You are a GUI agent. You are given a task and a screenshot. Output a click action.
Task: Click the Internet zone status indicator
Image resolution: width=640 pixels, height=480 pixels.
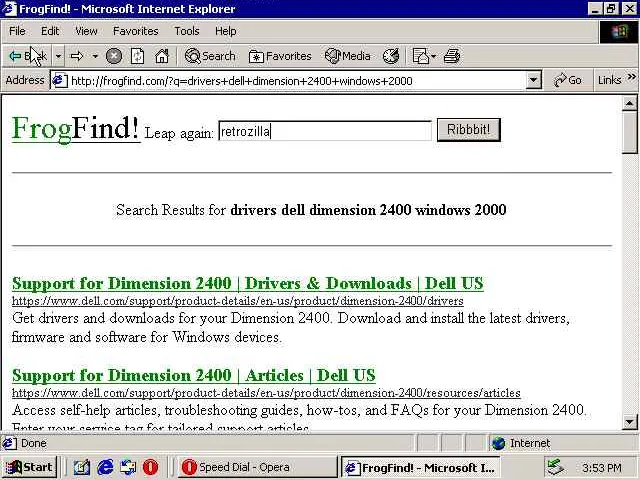(x=522, y=443)
